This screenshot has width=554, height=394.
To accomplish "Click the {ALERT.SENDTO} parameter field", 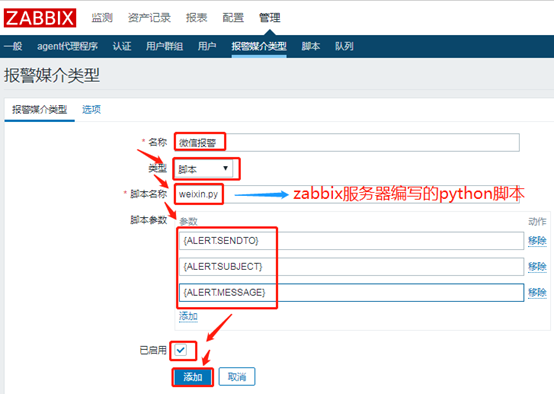I will [x=351, y=241].
